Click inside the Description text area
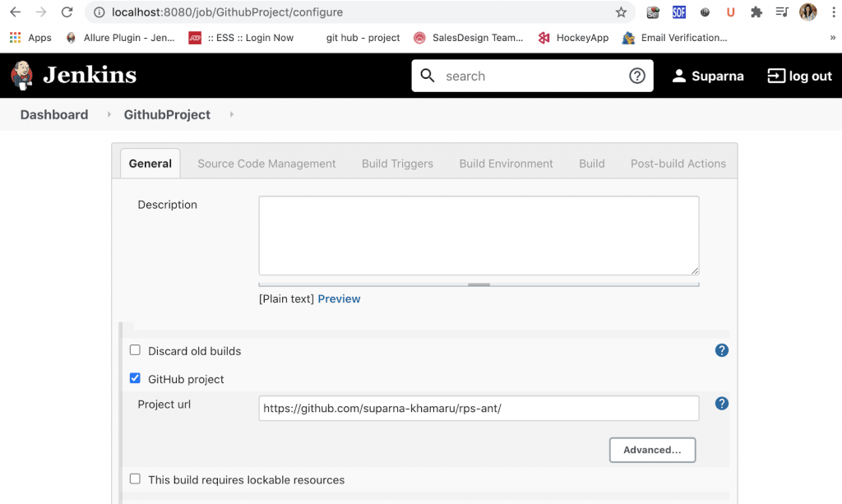 479,234
